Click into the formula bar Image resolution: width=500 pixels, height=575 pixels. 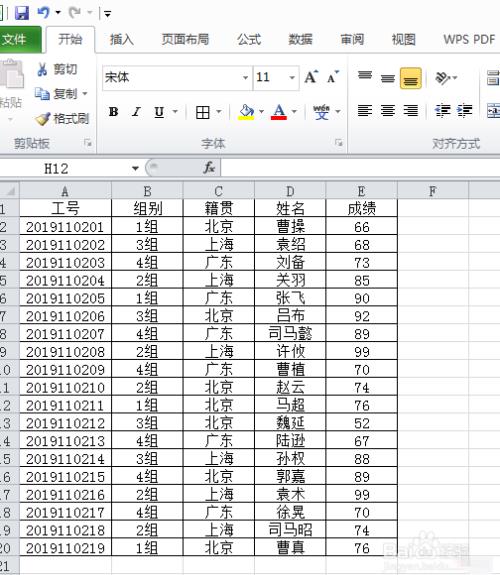(360, 168)
